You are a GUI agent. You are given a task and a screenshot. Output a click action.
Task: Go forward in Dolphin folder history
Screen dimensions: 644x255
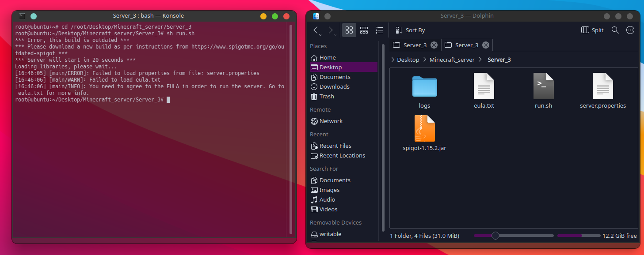coord(330,30)
